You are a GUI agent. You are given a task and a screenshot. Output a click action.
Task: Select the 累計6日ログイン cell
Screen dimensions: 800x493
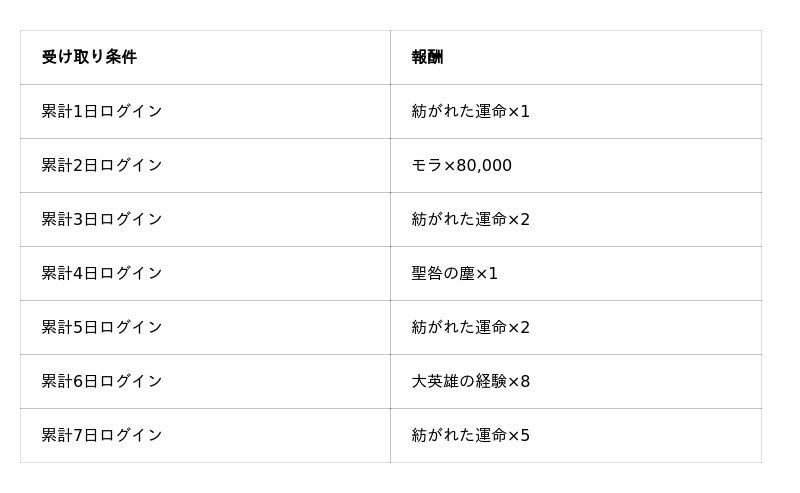click(x=102, y=381)
